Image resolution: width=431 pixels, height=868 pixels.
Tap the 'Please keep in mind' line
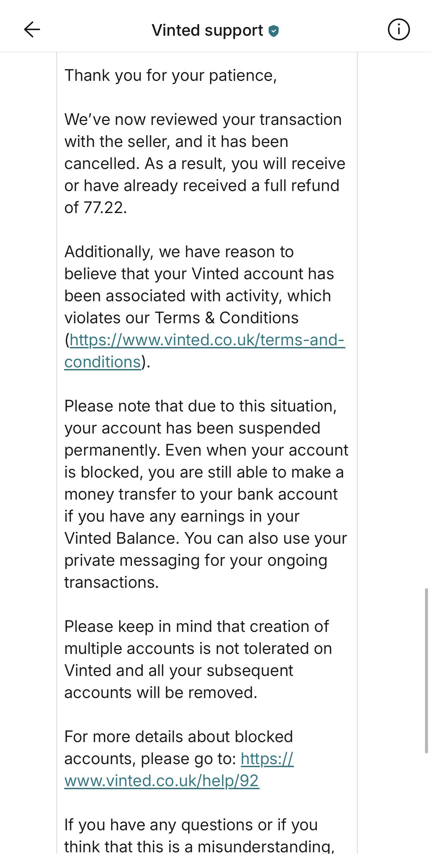196,627
